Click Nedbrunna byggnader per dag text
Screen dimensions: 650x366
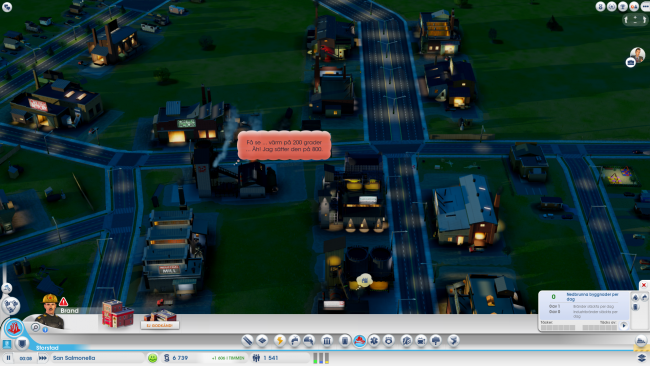(x=592, y=296)
